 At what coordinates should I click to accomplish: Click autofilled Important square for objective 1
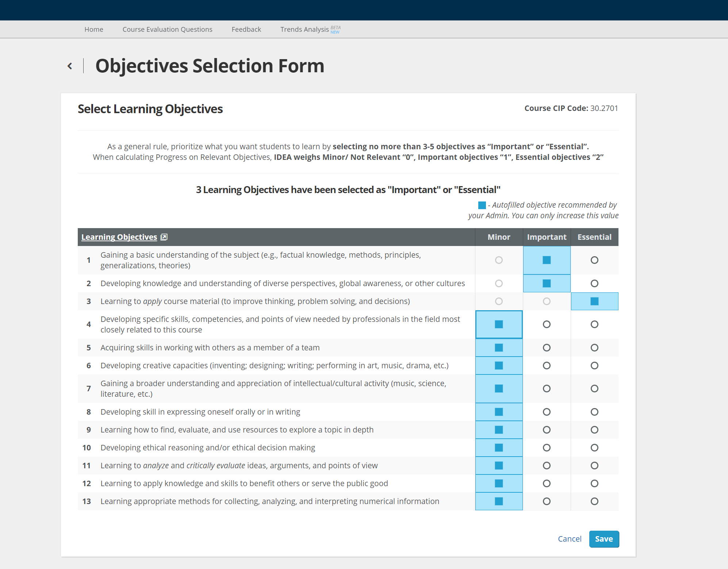(x=547, y=260)
